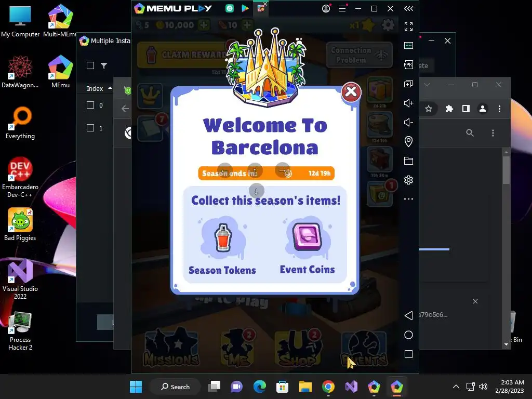Tap the Android home circle button
Viewport: 532px width, 399px height.
pyautogui.click(x=408, y=335)
